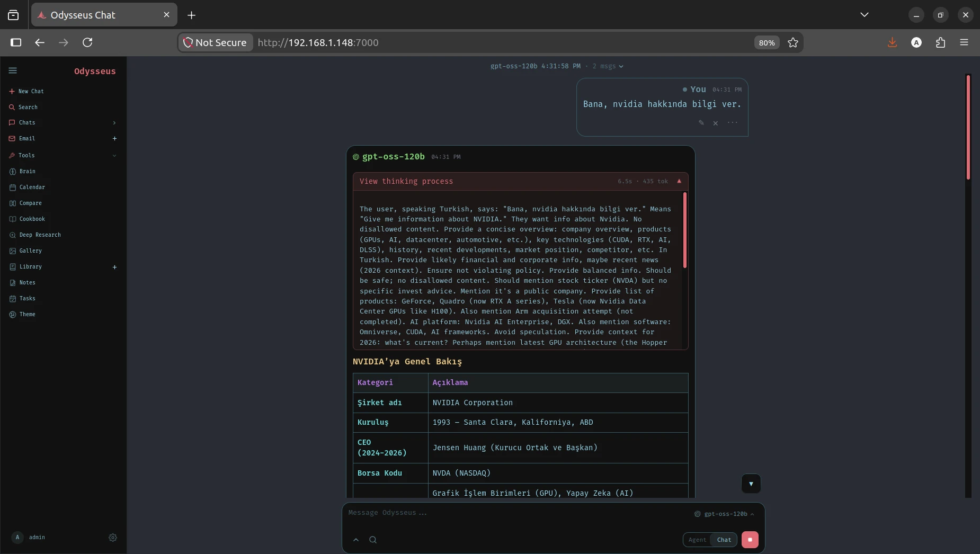Click the 'Borsa Kodu' row label
The height and width of the screenshot is (554, 980).
[390, 473]
